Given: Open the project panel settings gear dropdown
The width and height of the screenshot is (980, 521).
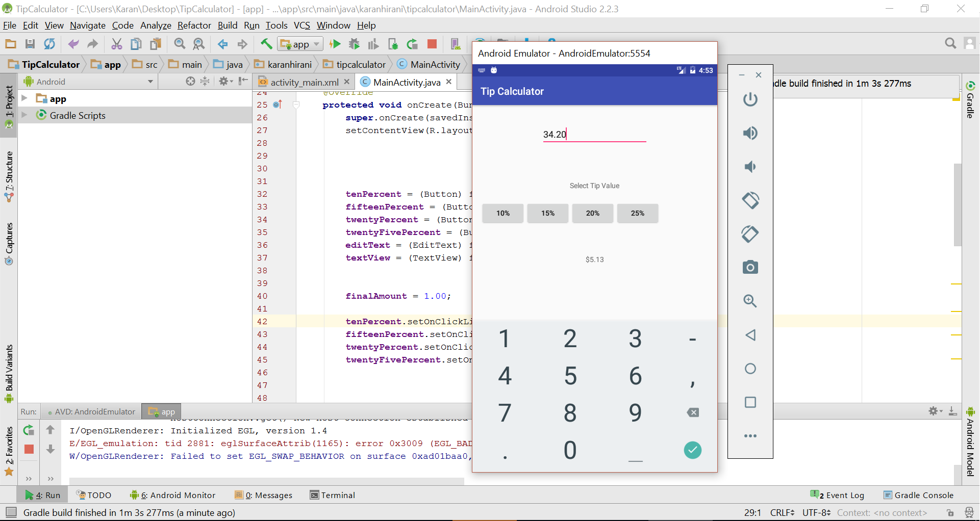Looking at the screenshot, I should tap(225, 81).
